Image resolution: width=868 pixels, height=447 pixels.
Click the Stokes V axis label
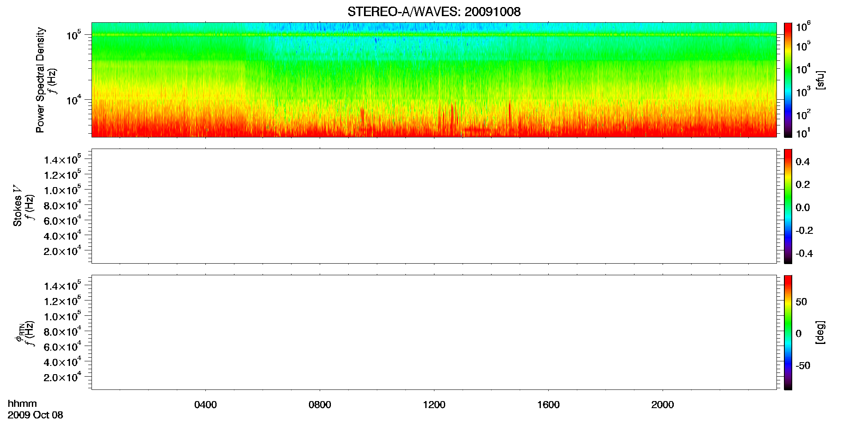pos(17,206)
